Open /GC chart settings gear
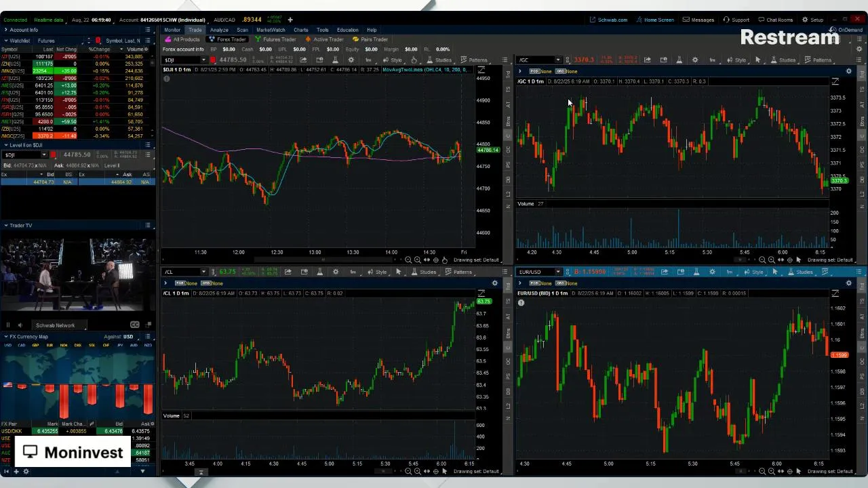This screenshot has height=488, width=868. 695,60
